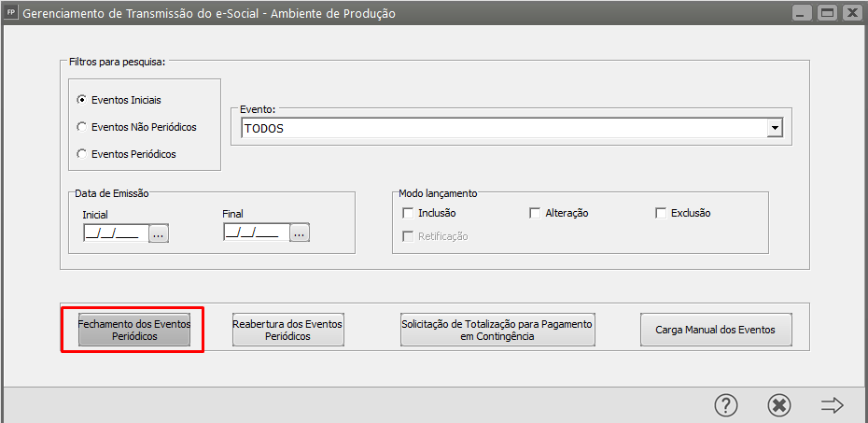Click the cancel X circle icon
The image size is (868, 423).
[779, 404]
